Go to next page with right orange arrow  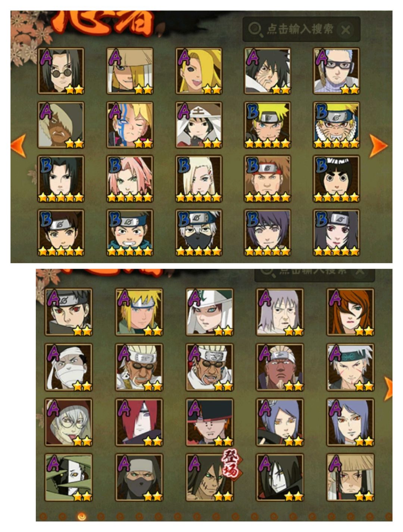pos(378,145)
